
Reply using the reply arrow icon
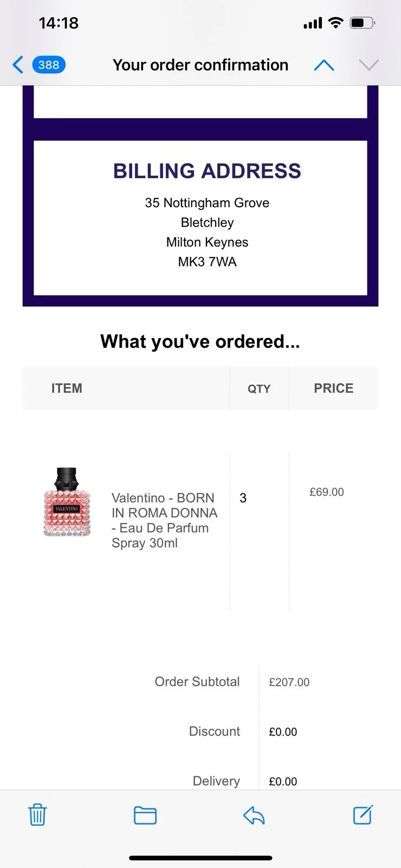click(x=254, y=815)
